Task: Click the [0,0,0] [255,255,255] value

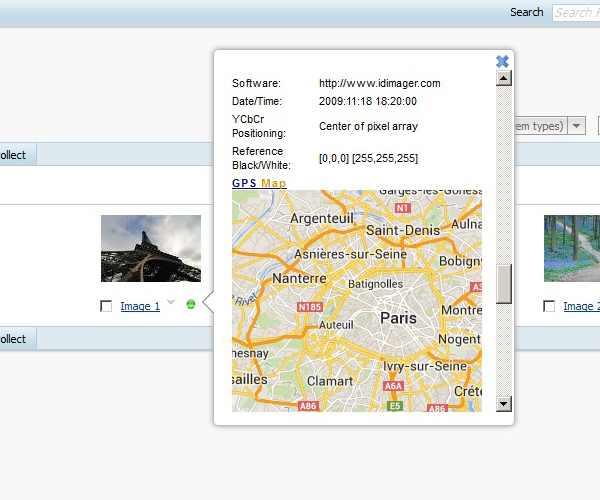Action: coord(368,158)
